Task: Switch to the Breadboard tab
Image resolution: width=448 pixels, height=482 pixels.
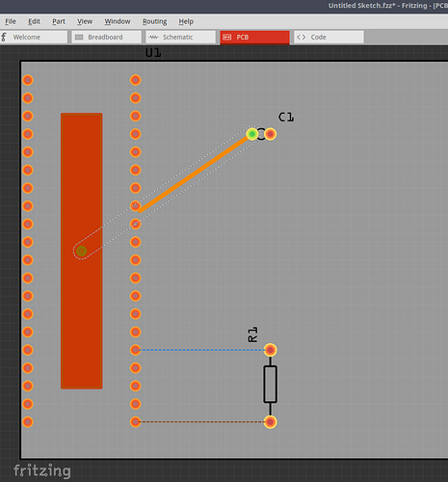Action: coord(107,37)
